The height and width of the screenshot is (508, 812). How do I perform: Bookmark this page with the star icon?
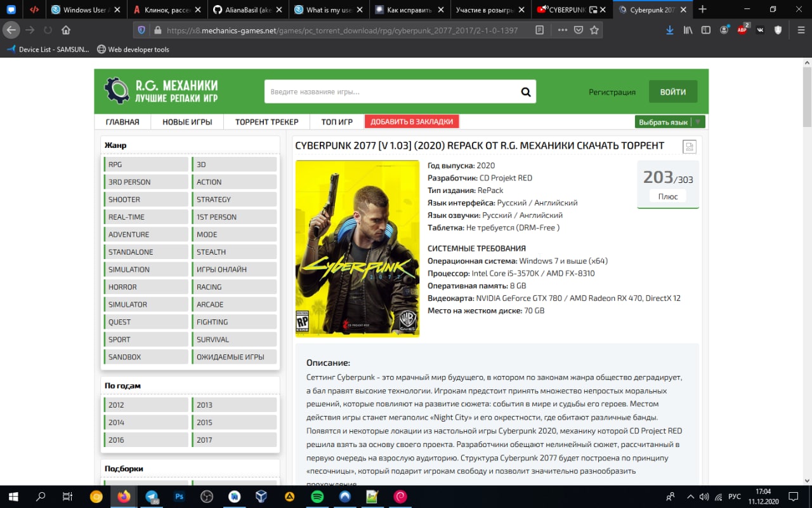point(594,30)
